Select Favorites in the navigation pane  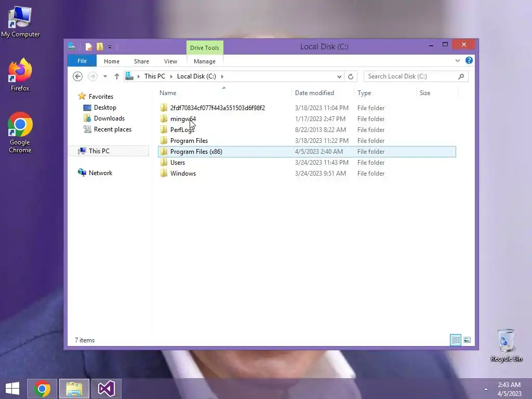101,97
